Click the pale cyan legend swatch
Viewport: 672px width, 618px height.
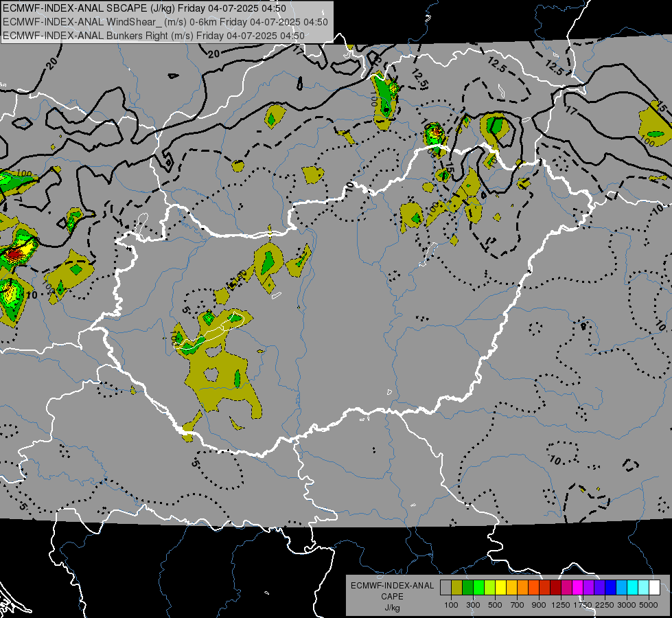pos(644,588)
